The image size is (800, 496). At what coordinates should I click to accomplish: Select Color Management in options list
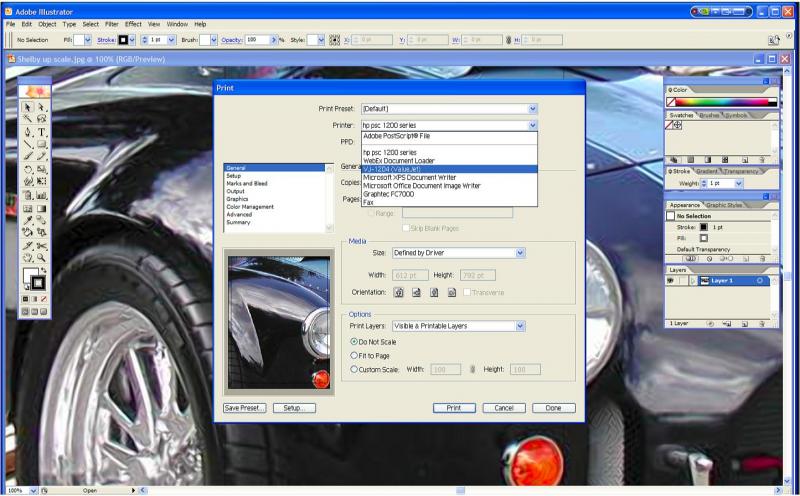[x=250, y=207]
